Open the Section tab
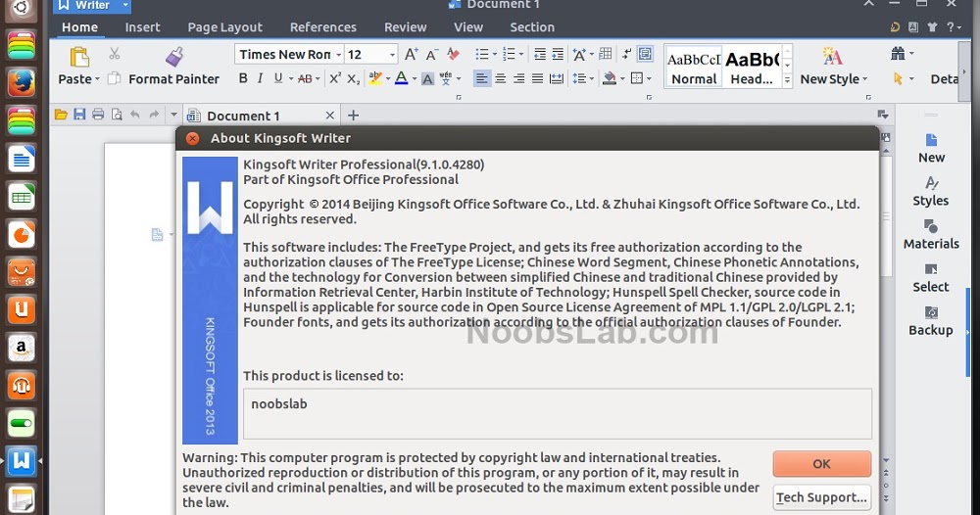980x515 pixels. (x=532, y=27)
